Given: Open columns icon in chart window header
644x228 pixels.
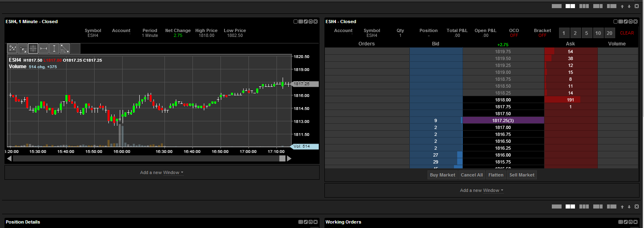Looking at the screenshot, I should point(300,22).
